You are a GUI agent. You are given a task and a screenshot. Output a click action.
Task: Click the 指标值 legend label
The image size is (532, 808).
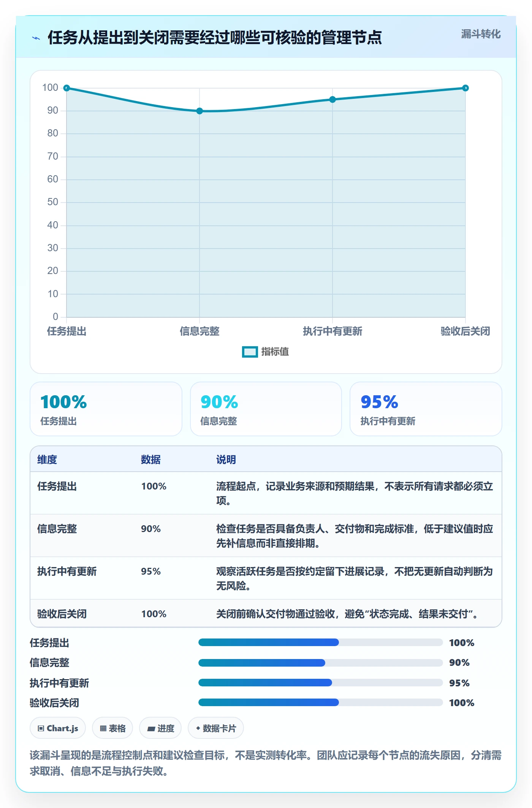click(275, 352)
